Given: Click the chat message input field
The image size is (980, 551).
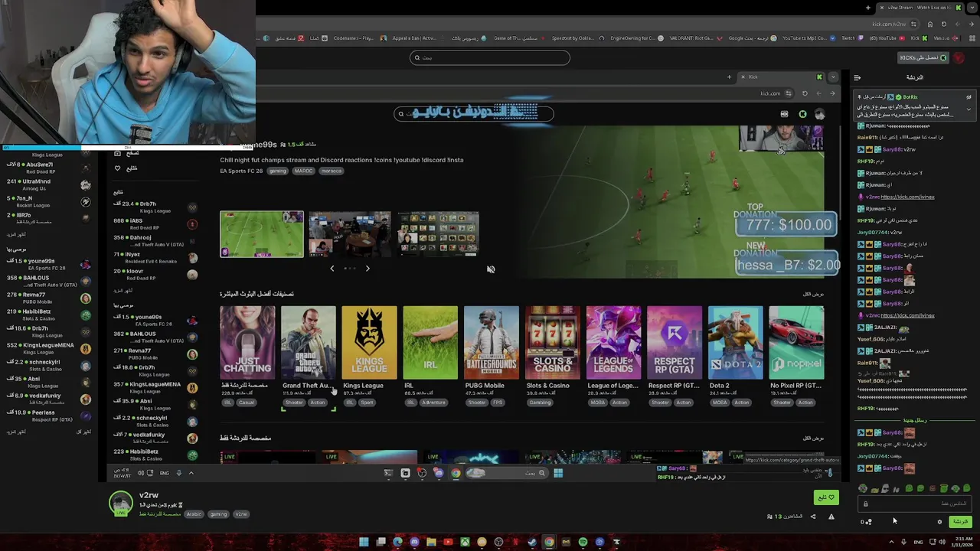Looking at the screenshot, I should [x=915, y=504].
